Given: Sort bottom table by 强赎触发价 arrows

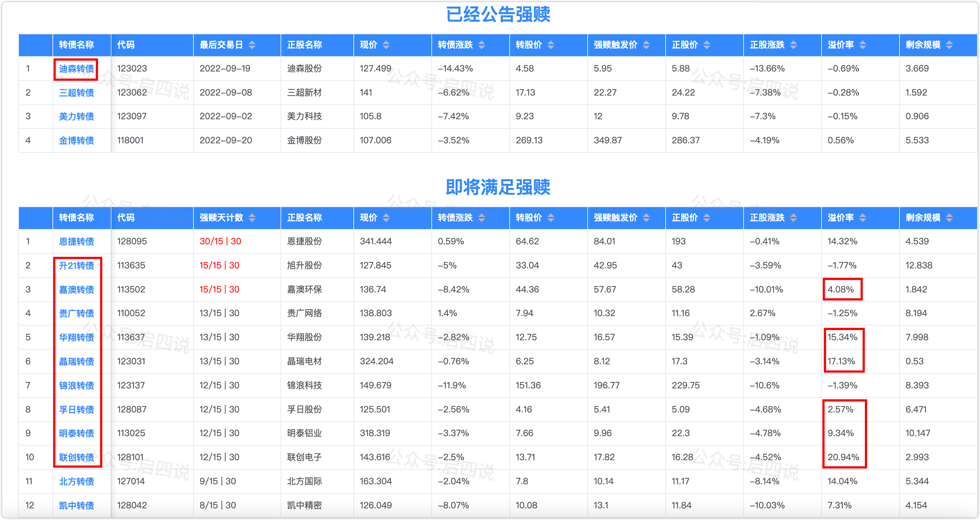Looking at the screenshot, I should 646,218.
